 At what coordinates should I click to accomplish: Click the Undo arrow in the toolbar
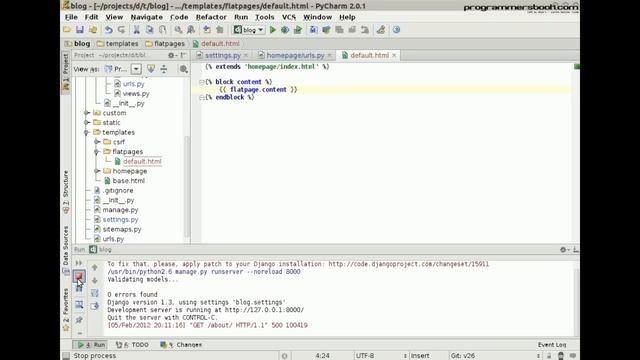pyautogui.click(x=108, y=30)
